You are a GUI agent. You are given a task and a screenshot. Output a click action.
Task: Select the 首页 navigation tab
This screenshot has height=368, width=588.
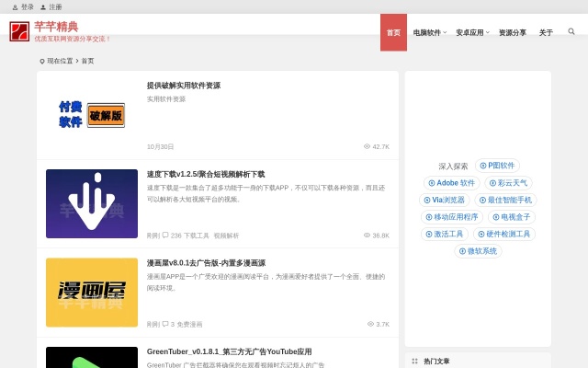393,32
